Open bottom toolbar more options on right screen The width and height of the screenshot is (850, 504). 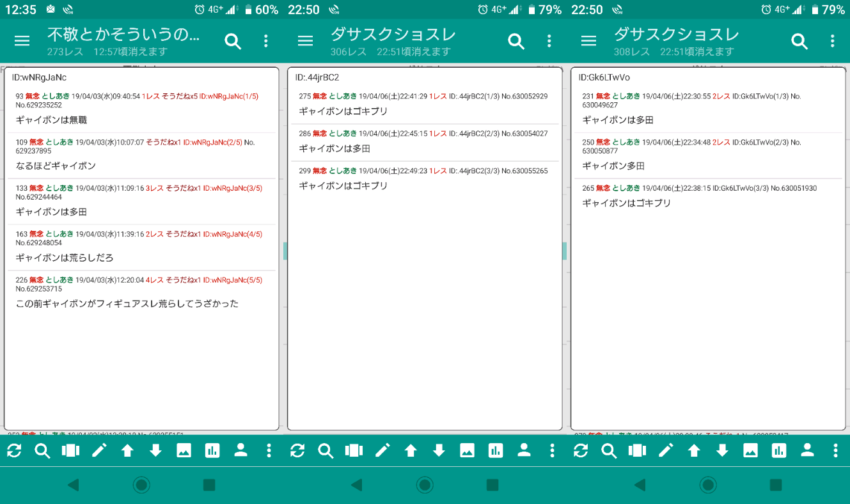(x=835, y=451)
